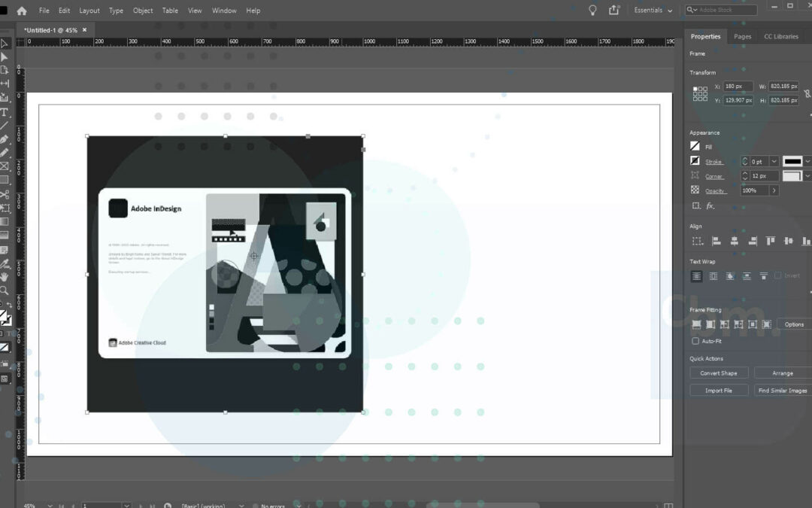Click Align Left Edges icon

pos(717,241)
